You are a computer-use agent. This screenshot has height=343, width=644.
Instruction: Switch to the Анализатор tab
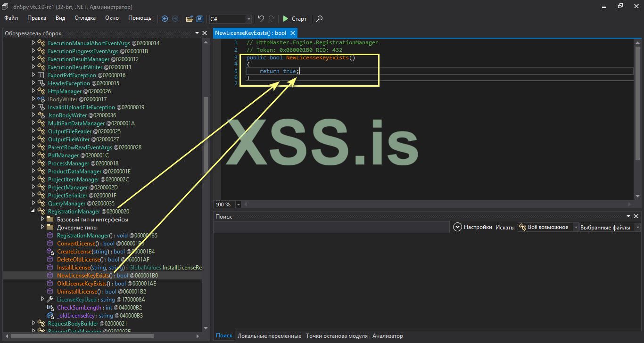tap(388, 336)
